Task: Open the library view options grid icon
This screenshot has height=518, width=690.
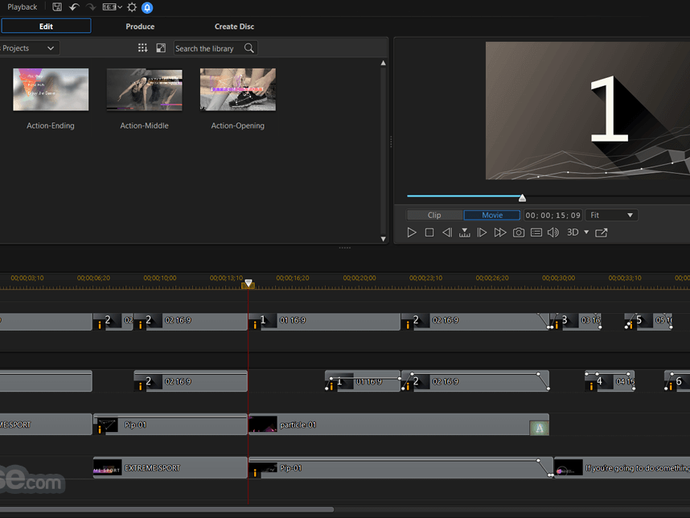Action: click(x=143, y=48)
